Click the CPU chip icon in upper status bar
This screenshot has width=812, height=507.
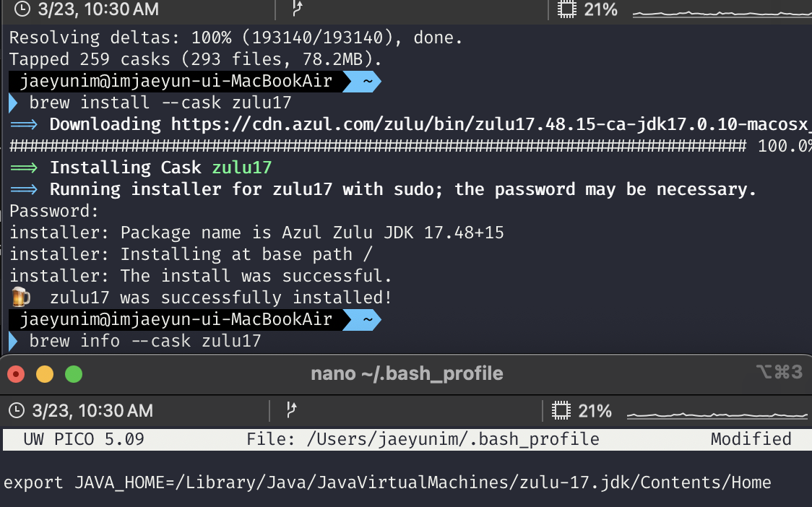point(567,9)
